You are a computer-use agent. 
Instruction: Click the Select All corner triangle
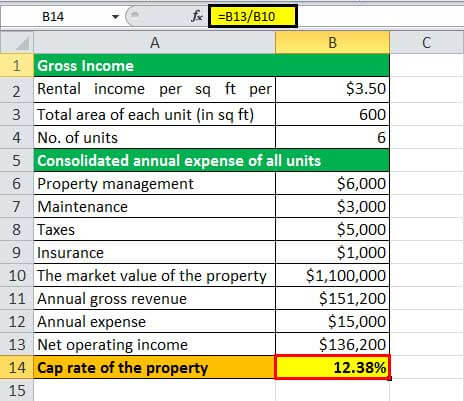pyautogui.click(x=17, y=43)
